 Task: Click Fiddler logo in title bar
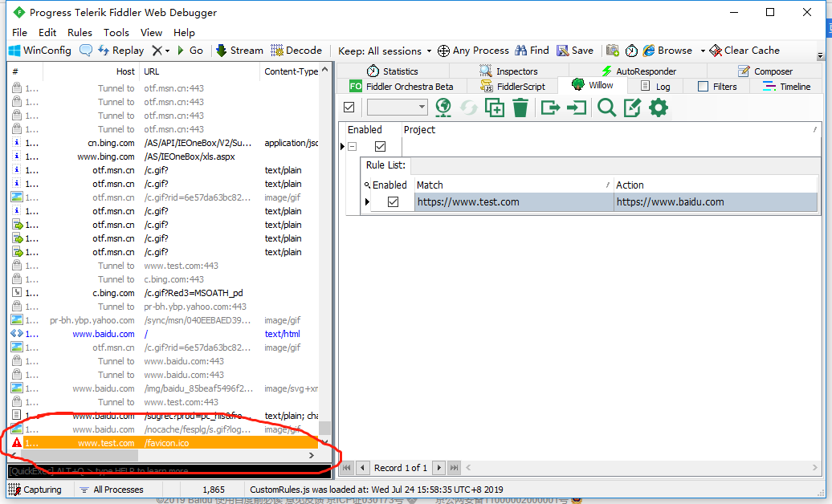tap(19, 12)
